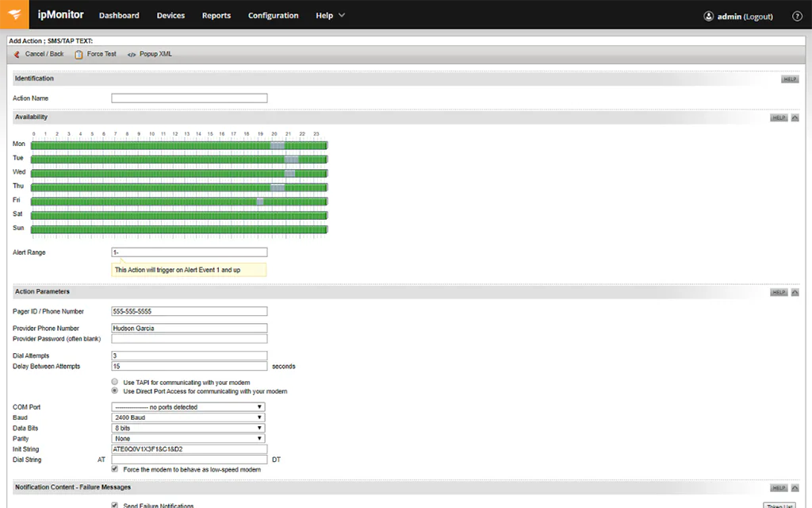
Task: Open the Baud rate dropdown
Action: tap(189, 418)
